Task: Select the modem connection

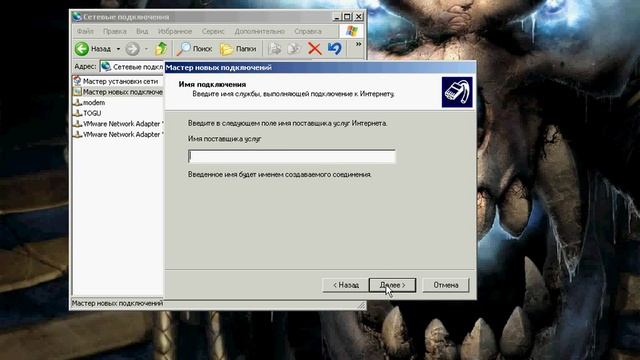Action: click(x=94, y=102)
